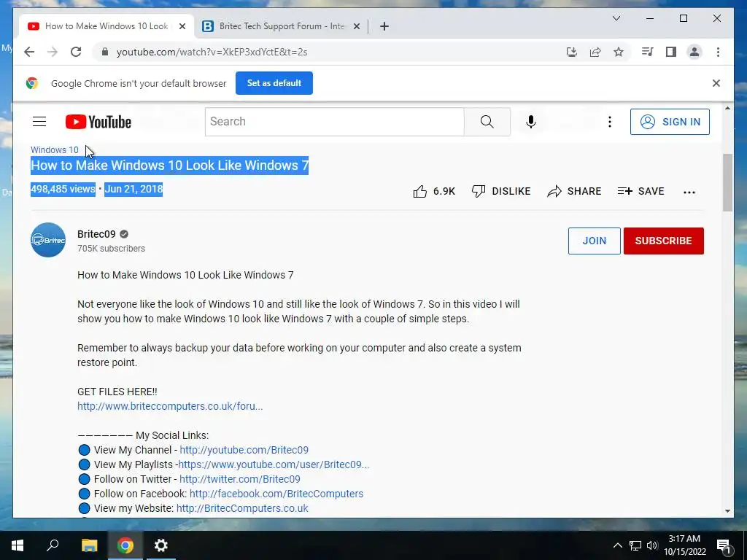Click the highlighted video title text

pos(169,166)
